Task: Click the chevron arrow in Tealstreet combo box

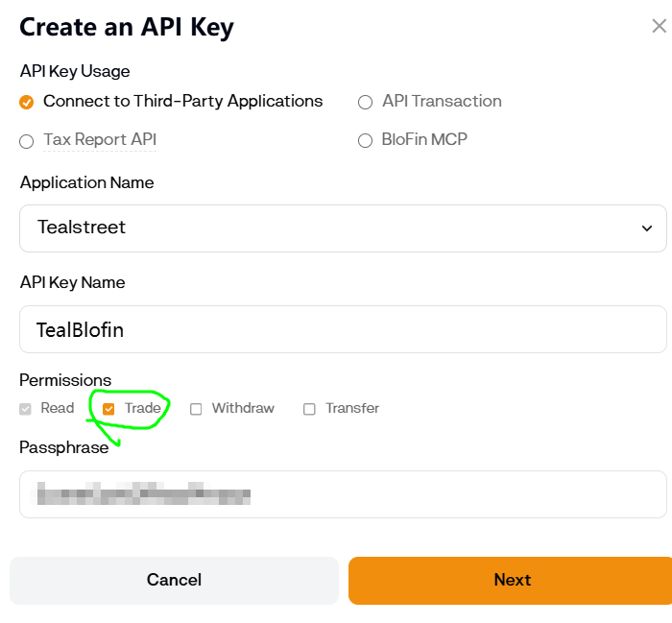Action: tap(646, 228)
